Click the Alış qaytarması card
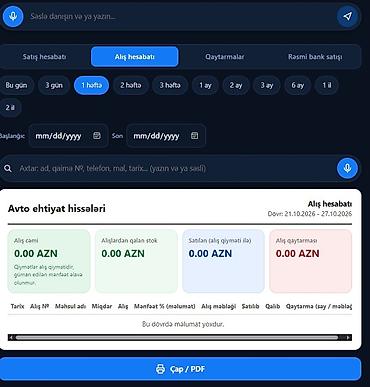The height and width of the screenshot is (387, 370). point(311,261)
